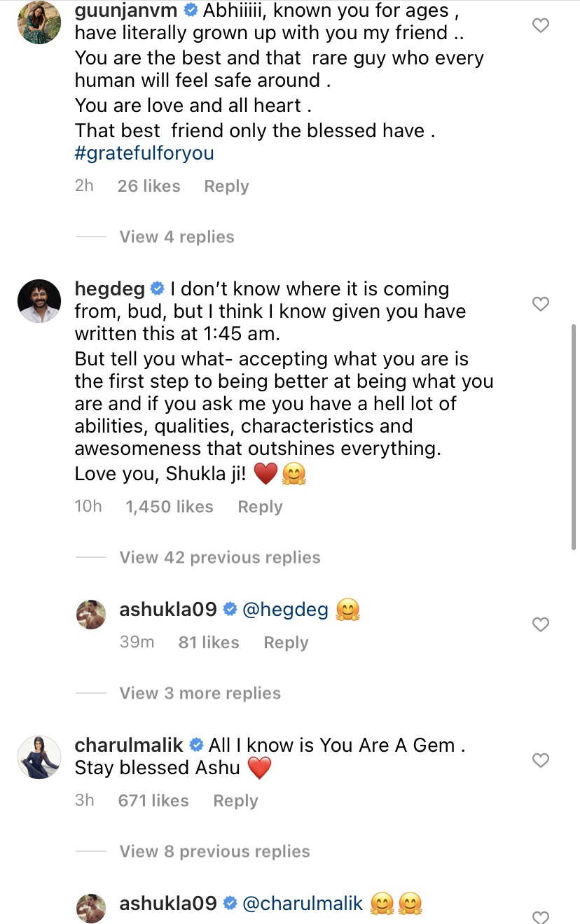Tap ashukla09's avatar beside the @charulmalik reply
The image size is (580, 924).
tap(91, 907)
